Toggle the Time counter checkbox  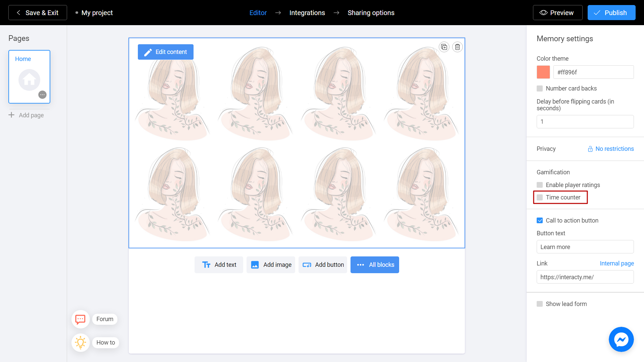(540, 197)
